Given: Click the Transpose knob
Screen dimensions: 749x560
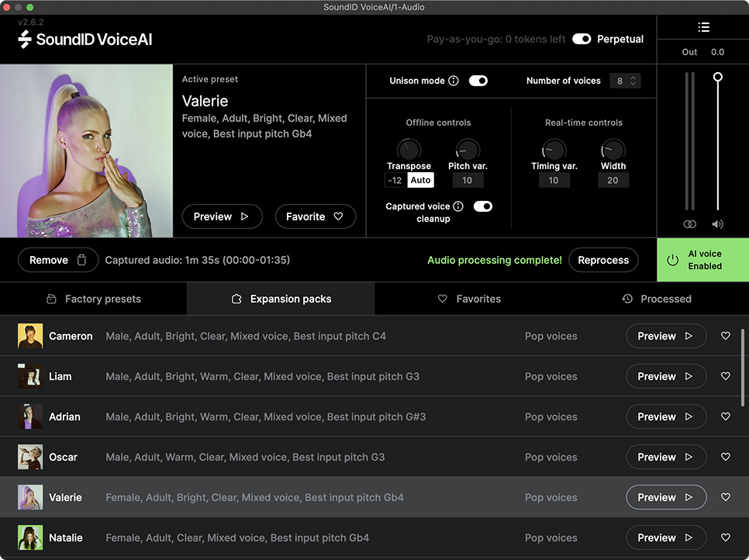Looking at the screenshot, I should [409, 150].
